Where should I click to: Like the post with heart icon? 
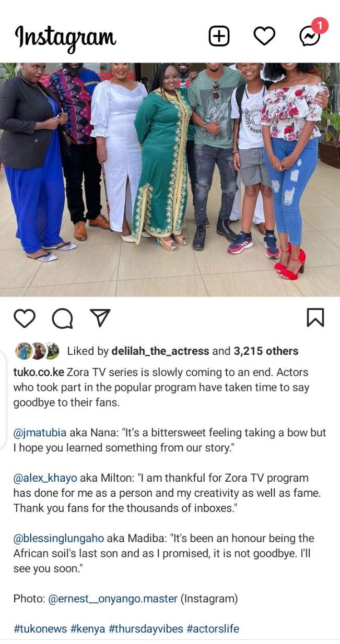(25, 318)
